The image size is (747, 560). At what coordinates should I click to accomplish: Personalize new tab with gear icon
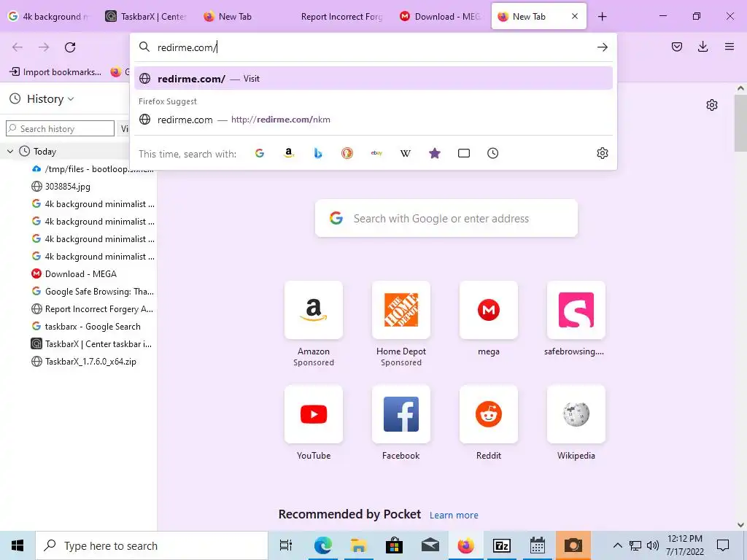click(x=712, y=105)
